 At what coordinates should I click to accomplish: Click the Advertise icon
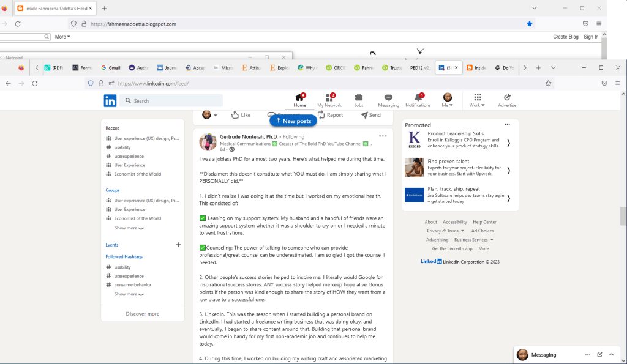(507, 97)
